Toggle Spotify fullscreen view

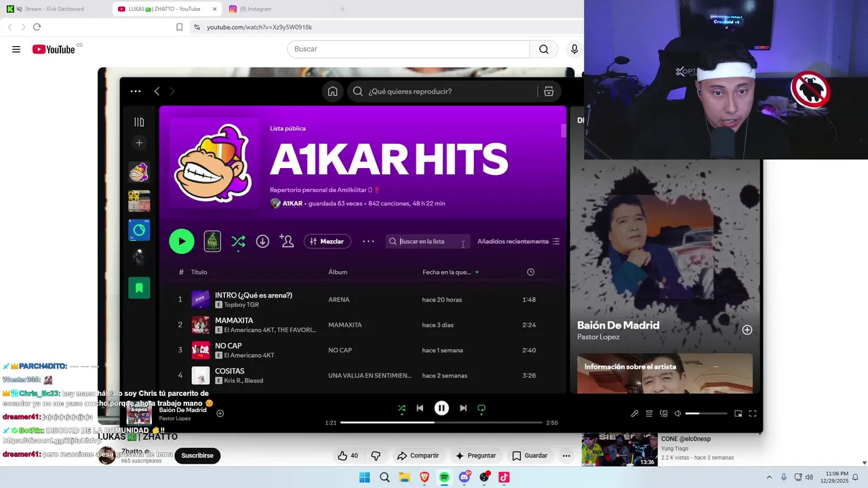tap(753, 413)
